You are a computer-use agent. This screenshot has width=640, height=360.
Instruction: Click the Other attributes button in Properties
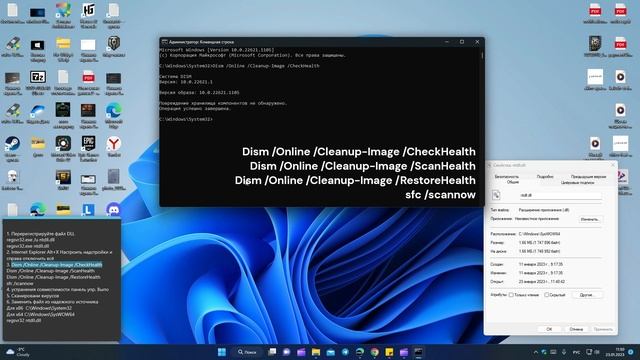pyautogui.click(x=587, y=295)
